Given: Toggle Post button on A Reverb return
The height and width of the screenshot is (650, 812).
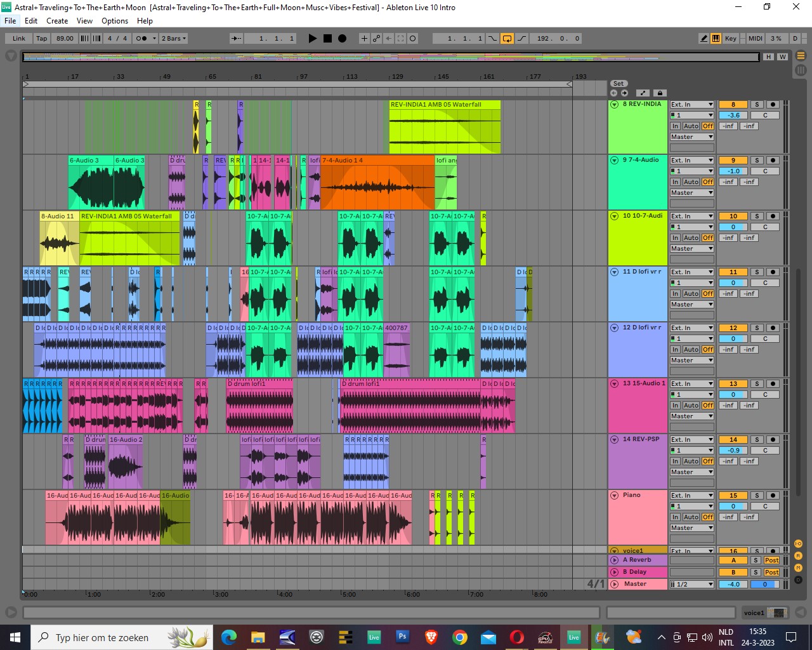Looking at the screenshot, I should 771,560.
